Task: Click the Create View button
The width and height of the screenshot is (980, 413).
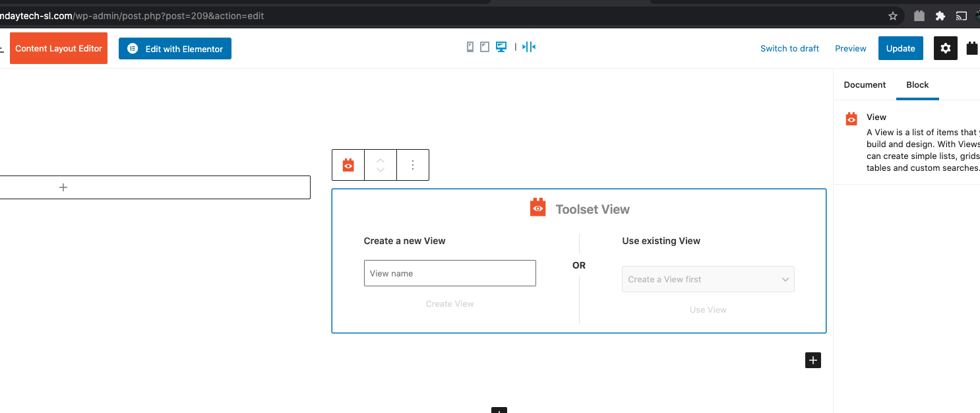Action: pyautogui.click(x=450, y=304)
